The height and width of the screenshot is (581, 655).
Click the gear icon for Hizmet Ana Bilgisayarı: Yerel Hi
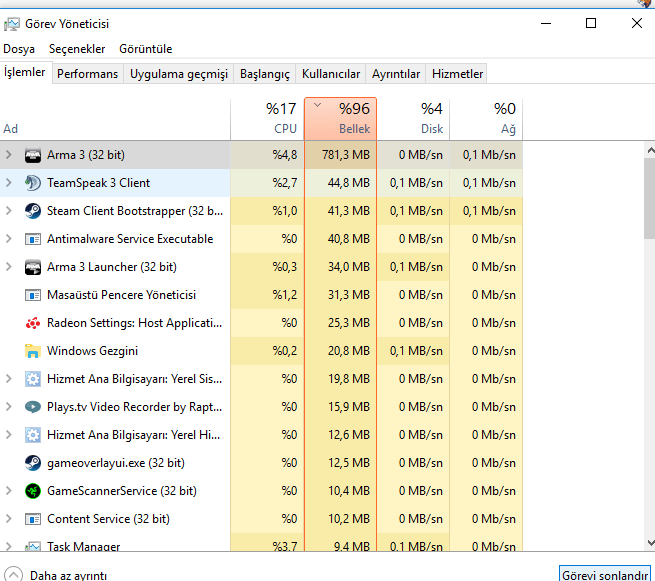tap(33, 435)
